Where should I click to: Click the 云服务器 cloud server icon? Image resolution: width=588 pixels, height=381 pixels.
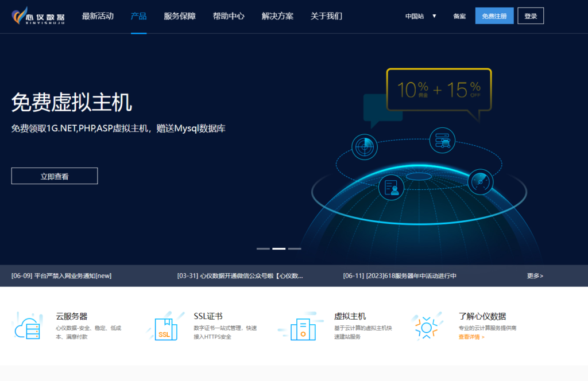pyautogui.click(x=28, y=326)
